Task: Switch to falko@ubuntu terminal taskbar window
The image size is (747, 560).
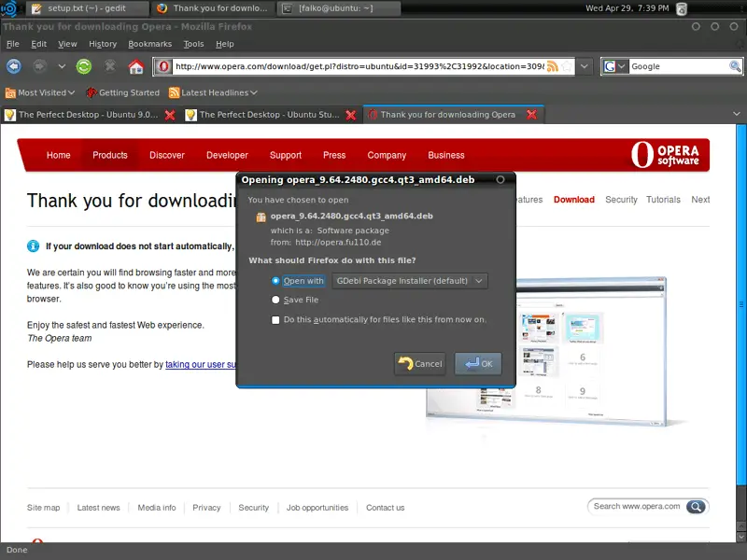Action: (338, 8)
